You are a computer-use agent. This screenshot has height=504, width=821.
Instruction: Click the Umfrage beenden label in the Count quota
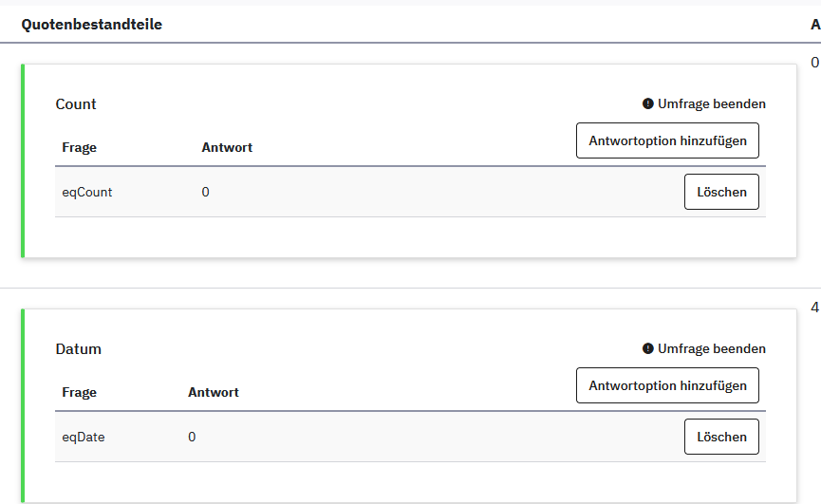pos(711,103)
